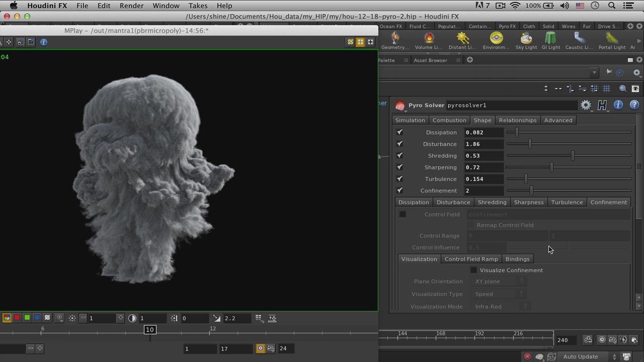Toggle the Turbulence checkbox
The width and height of the screenshot is (644, 362).
point(400,178)
